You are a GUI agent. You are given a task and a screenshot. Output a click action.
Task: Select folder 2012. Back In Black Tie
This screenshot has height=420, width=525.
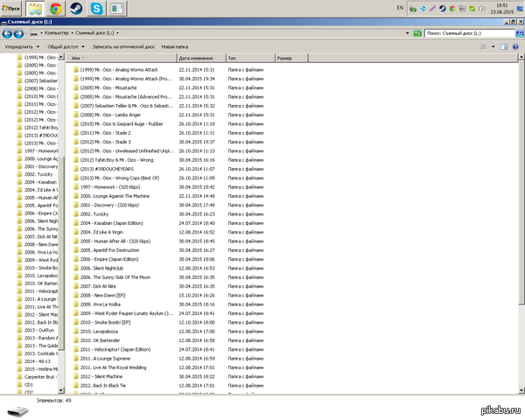pyautogui.click(x=100, y=386)
